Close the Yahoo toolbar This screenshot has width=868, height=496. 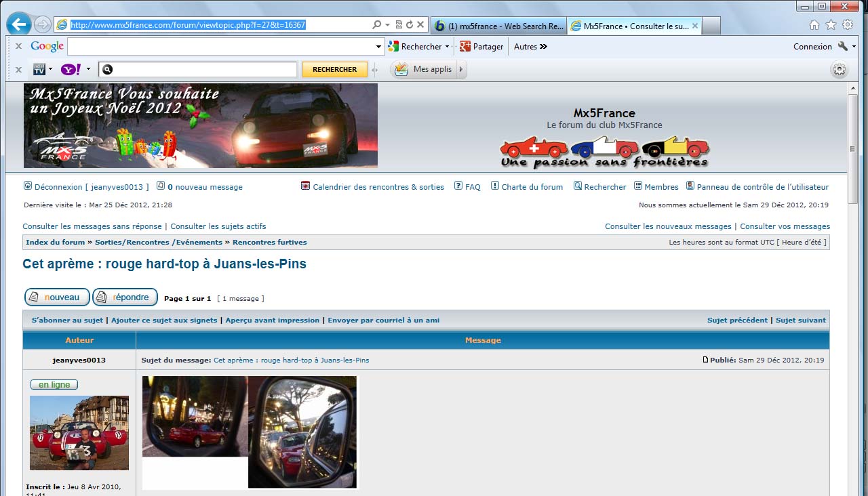pyautogui.click(x=18, y=69)
